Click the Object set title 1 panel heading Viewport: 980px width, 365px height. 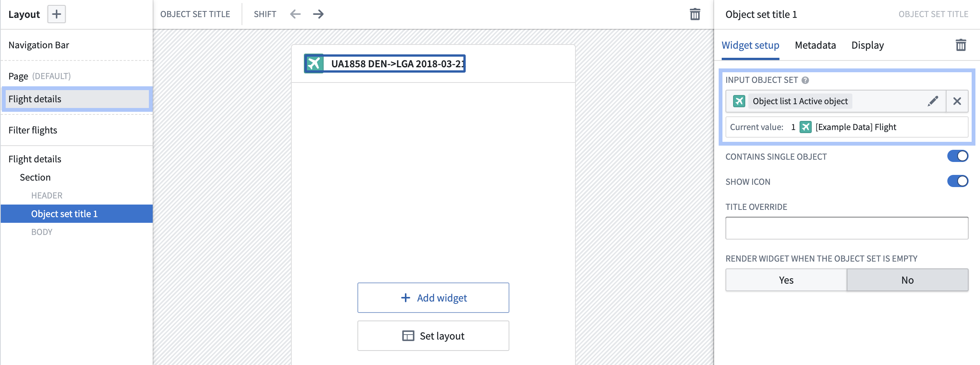761,14
